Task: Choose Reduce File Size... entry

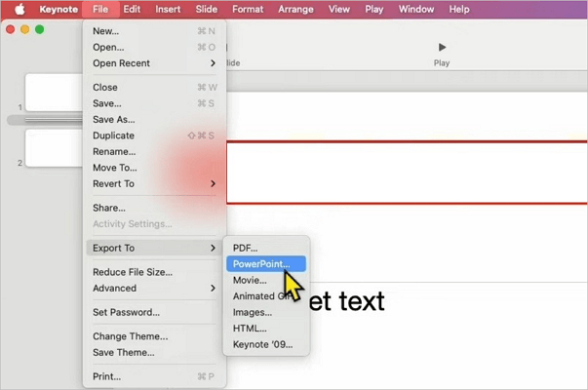Action: (154, 272)
